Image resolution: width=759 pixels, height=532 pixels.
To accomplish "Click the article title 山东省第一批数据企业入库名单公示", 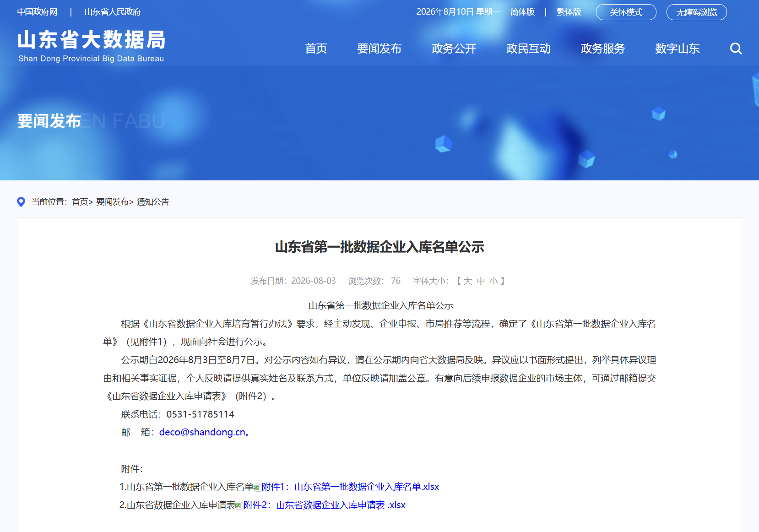I will click(379, 247).
